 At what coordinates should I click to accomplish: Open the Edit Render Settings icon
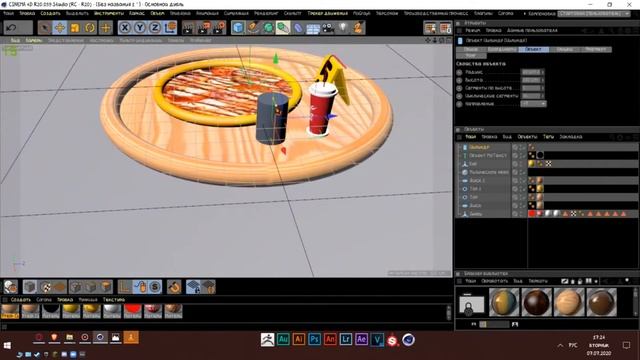[x=219, y=28]
